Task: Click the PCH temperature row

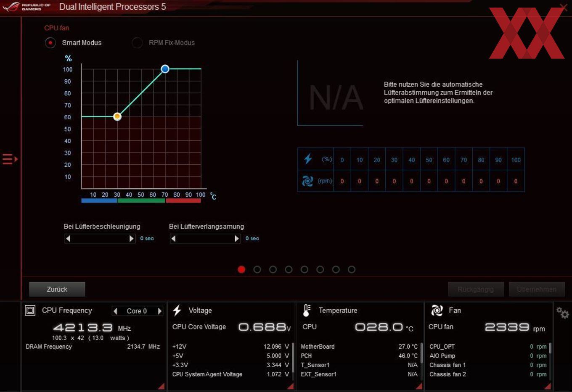Action: (x=359, y=356)
